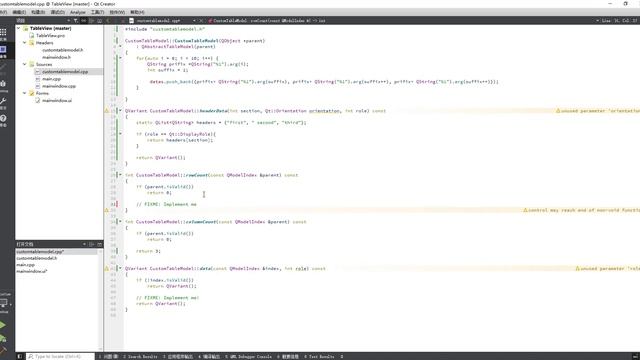The image size is (640, 360).
Task: Click the control may reach end warning annotation
Action: 581,210
